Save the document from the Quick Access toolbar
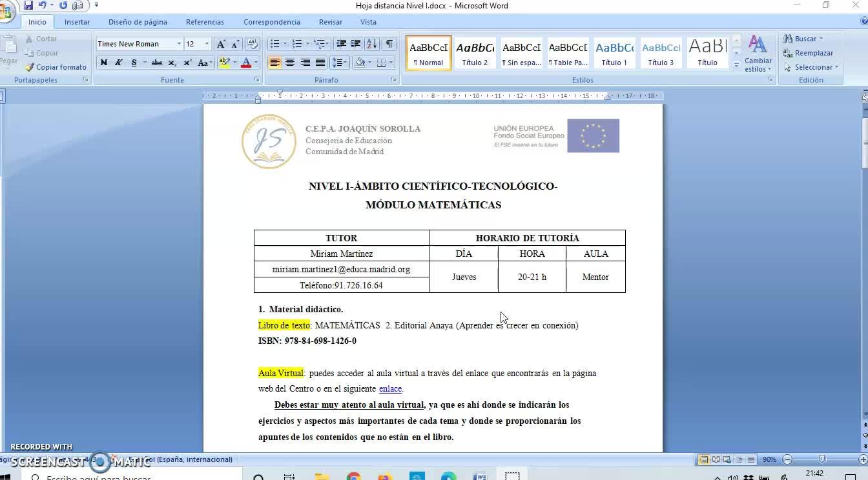The image size is (868, 480). pos(28,5)
